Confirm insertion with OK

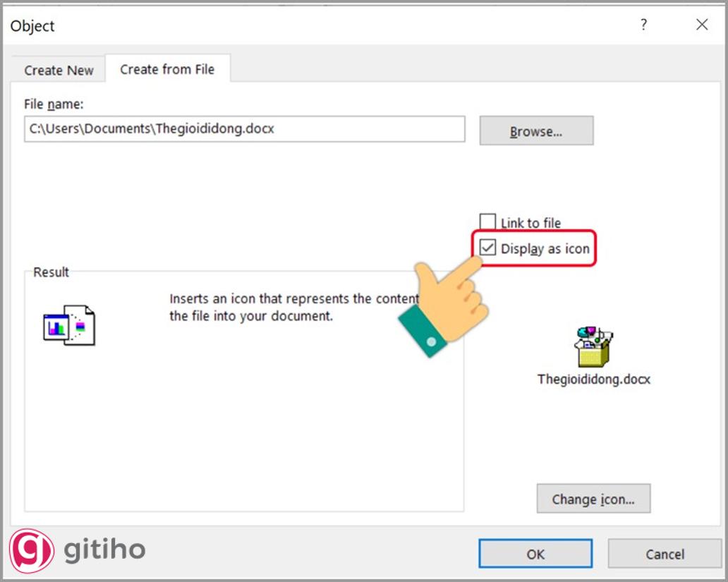click(535, 554)
